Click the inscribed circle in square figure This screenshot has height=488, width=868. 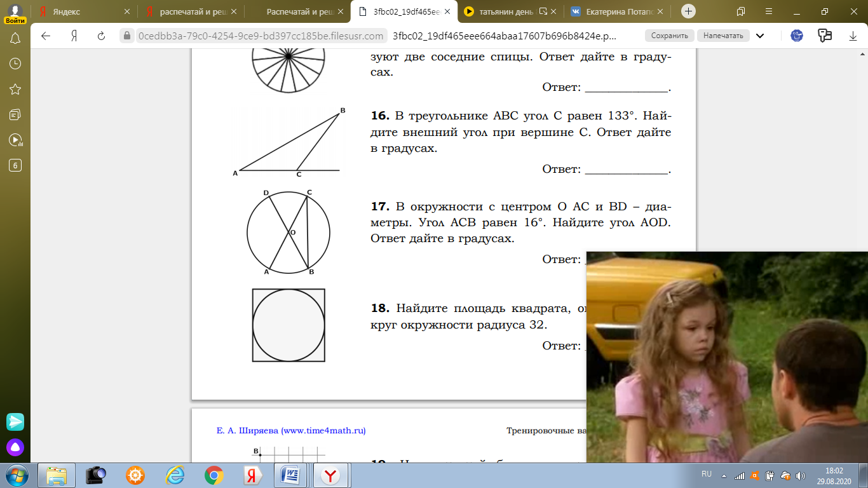tap(288, 325)
